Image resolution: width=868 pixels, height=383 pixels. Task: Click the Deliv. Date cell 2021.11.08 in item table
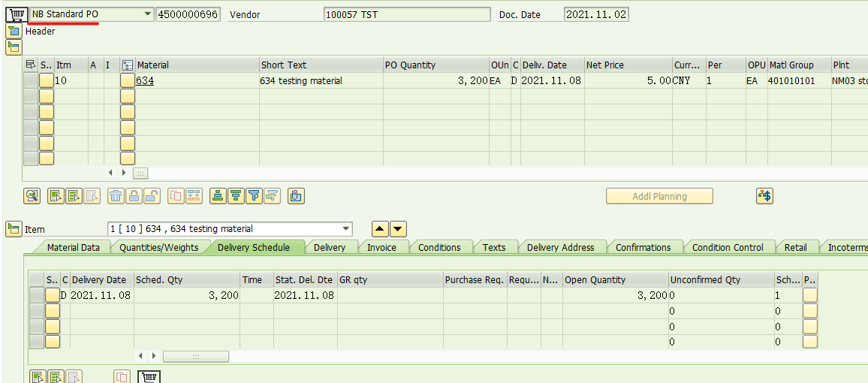pyautogui.click(x=552, y=81)
